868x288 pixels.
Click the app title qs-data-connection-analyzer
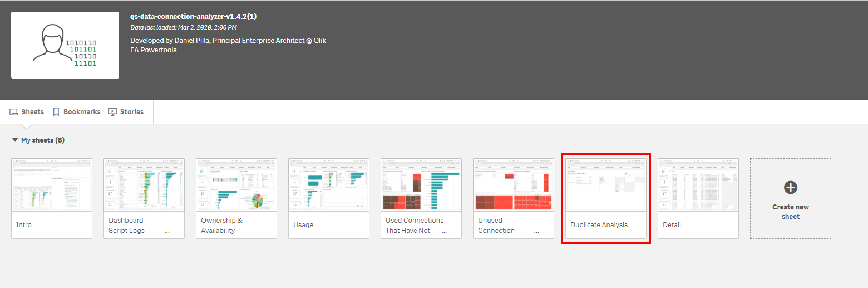193,17
